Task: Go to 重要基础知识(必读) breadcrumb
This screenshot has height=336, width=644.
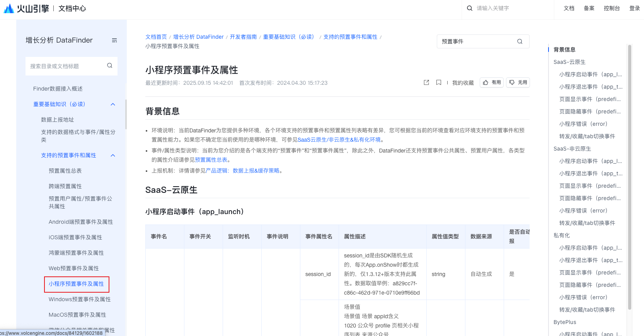Action: pos(290,37)
